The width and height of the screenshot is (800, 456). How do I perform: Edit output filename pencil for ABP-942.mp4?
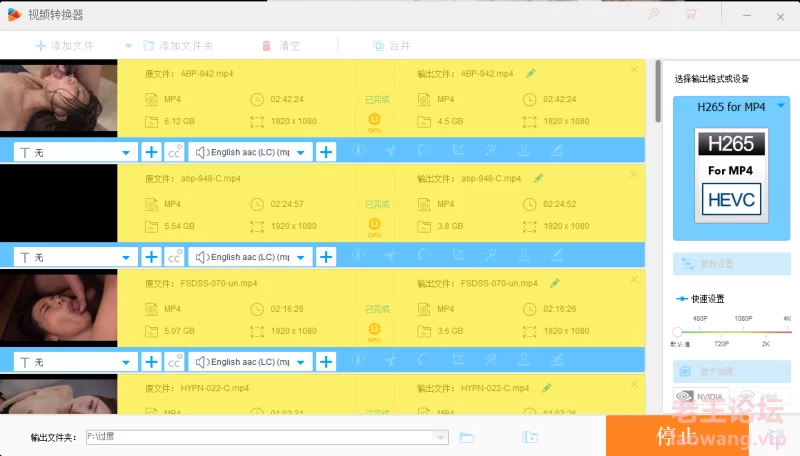(x=531, y=73)
